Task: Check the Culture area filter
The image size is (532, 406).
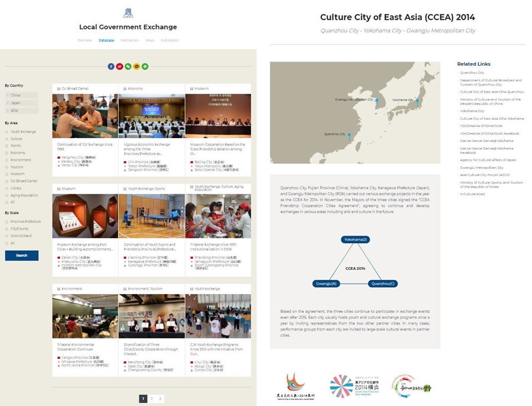Action: click(x=7, y=139)
